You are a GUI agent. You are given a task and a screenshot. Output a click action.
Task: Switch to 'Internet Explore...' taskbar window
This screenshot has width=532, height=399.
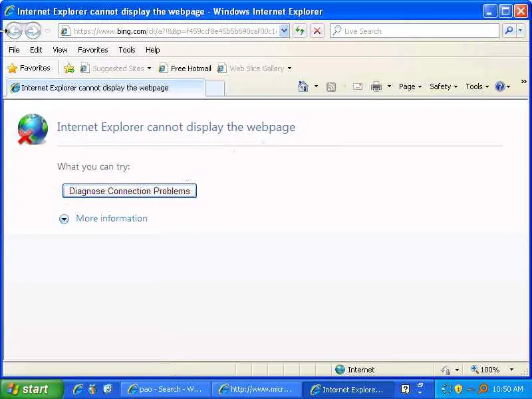(346, 389)
